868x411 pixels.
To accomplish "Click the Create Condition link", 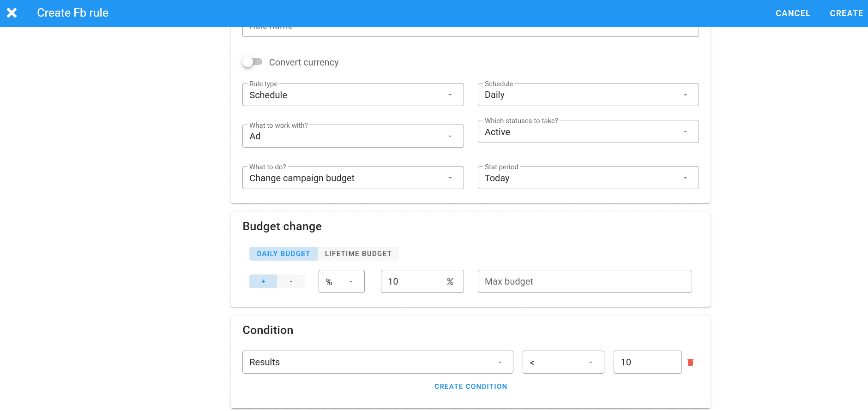I will (470, 387).
